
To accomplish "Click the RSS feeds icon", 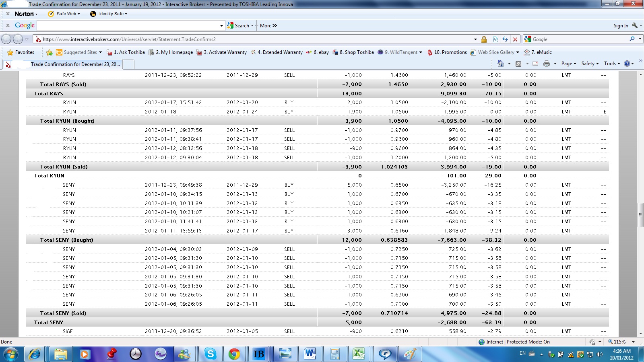I will click(518, 64).
